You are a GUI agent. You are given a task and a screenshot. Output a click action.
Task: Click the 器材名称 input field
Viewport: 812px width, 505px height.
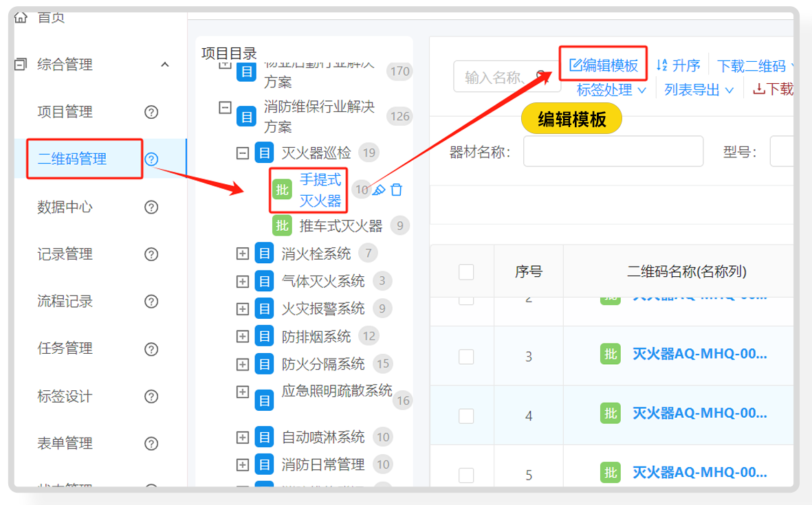(613, 152)
